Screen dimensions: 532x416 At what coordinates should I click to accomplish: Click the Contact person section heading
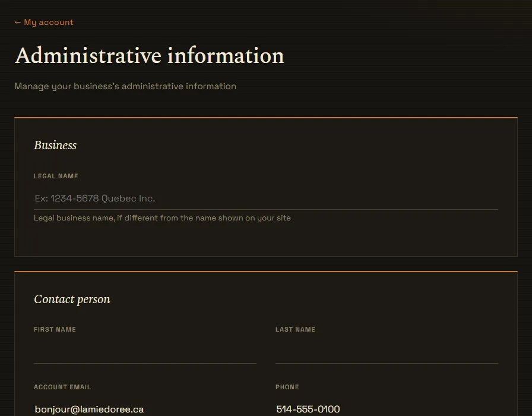tap(72, 300)
